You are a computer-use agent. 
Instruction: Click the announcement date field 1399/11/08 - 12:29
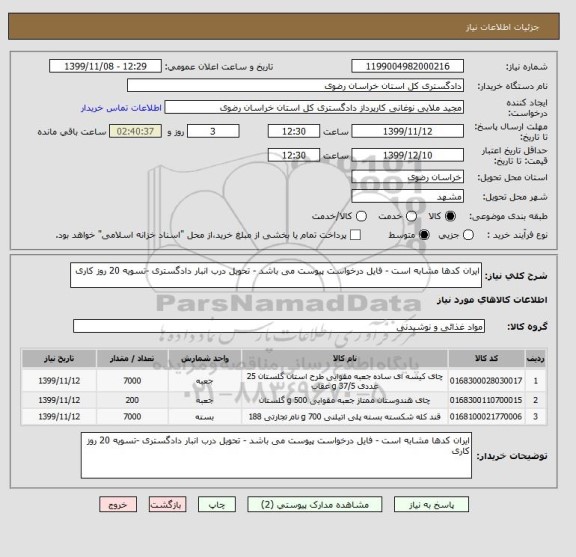105,67
